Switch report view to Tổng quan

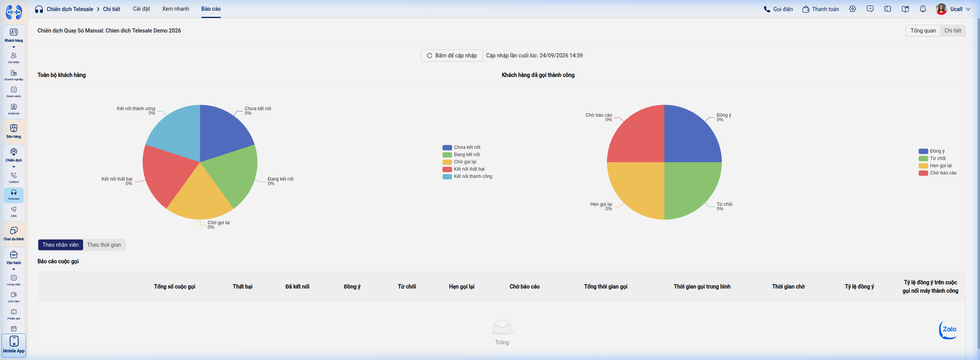[x=923, y=31]
